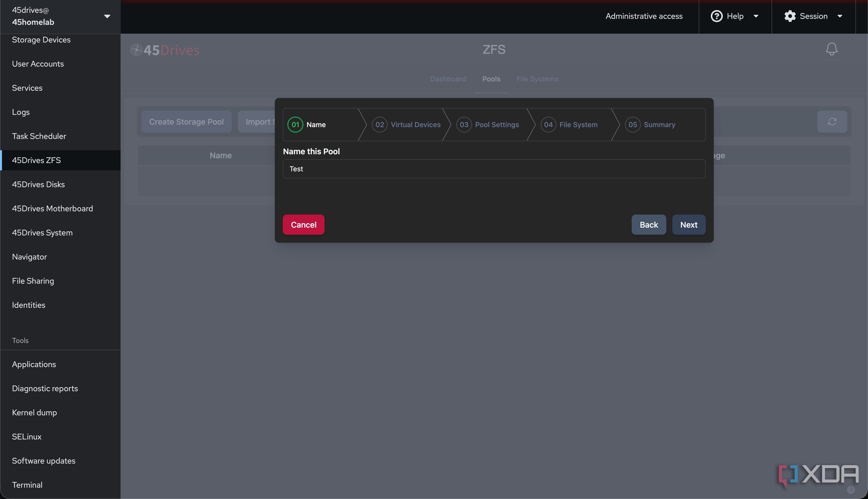Click the red Cancel button
The height and width of the screenshot is (499, 868).
[x=303, y=225]
